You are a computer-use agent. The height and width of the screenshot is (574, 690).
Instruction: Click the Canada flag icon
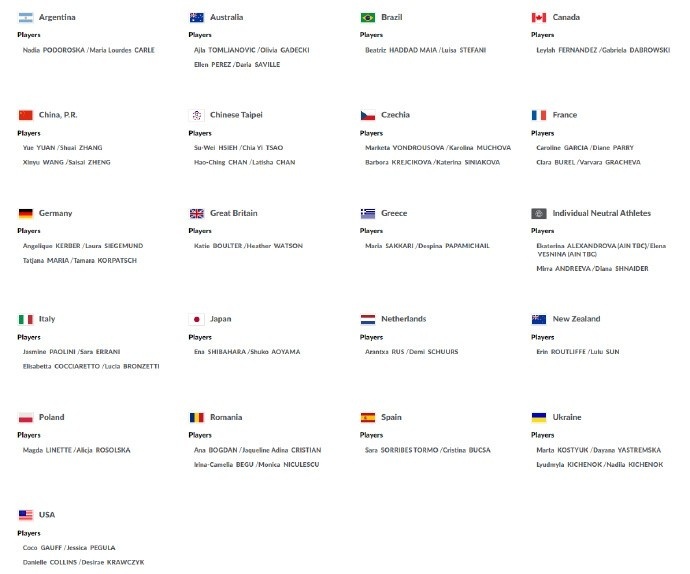pos(539,18)
